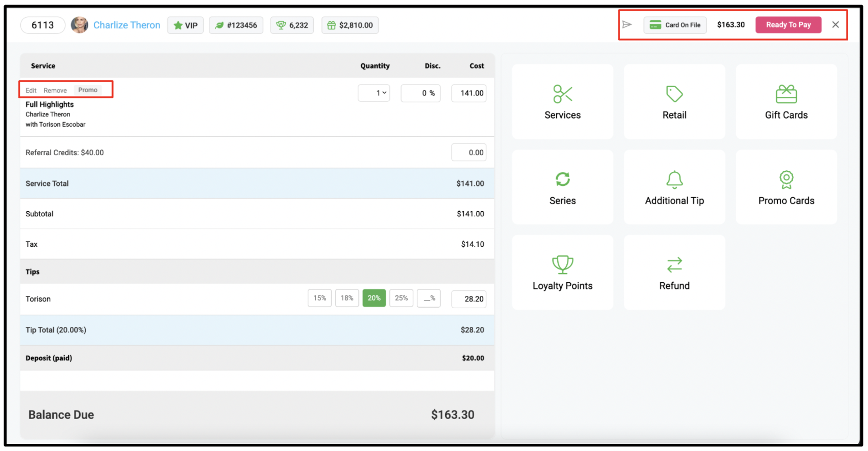Image resolution: width=868 pixels, height=451 pixels.
Task: Open the Retail tag tile
Action: tap(674, 101)
